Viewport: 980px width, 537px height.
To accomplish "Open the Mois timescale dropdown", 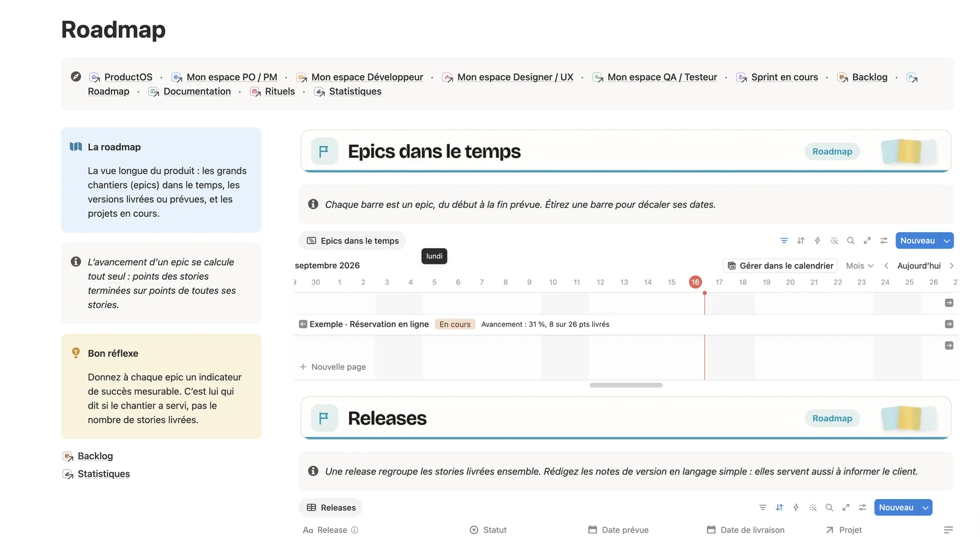I will tap(859, 266).
